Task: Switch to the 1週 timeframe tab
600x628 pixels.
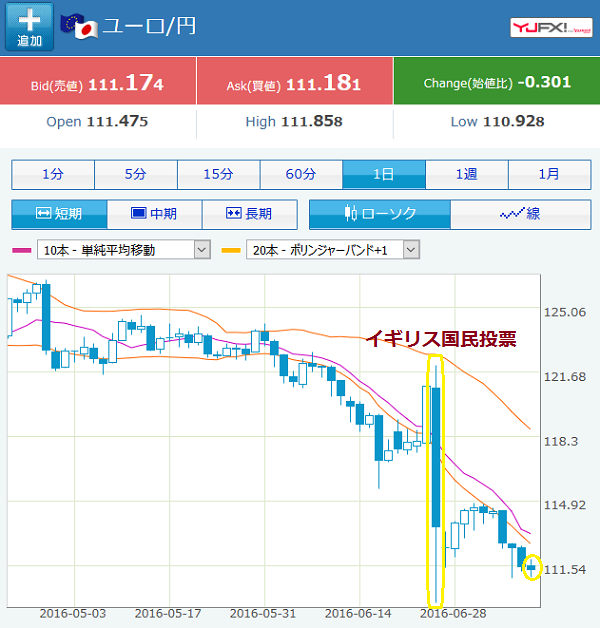Action: pos(467,174)
